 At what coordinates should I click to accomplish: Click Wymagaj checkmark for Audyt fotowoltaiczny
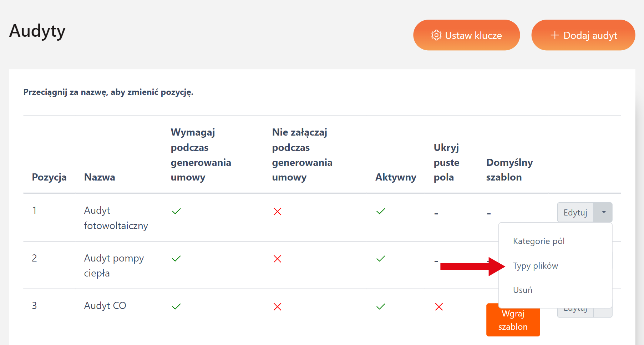176,212
